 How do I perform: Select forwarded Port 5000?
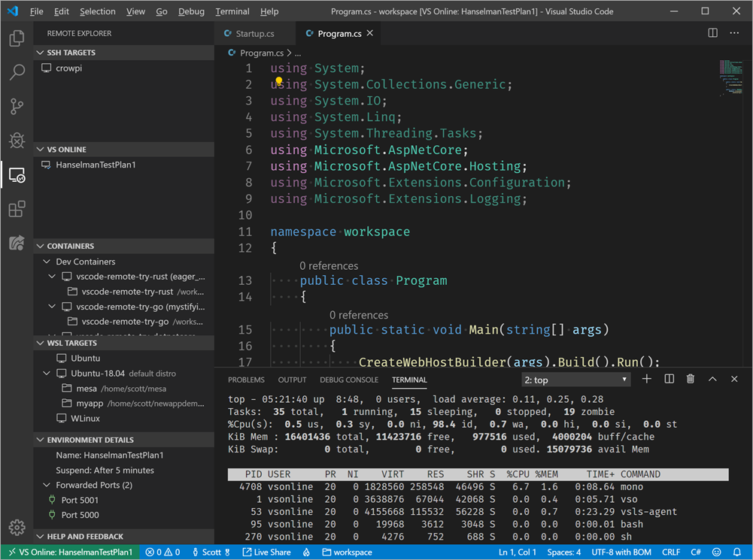pyautogui.click(x=124, y=515)
